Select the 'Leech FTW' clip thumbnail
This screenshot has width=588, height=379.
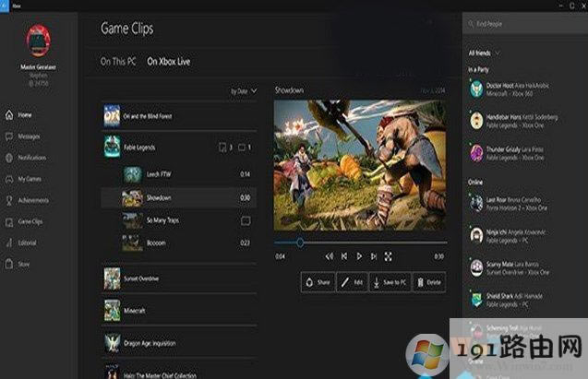(132, 173)
